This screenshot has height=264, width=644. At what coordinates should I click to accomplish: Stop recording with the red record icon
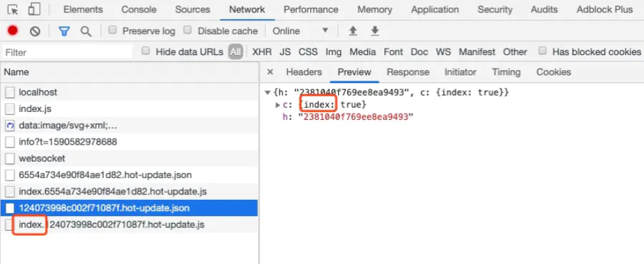pyautogui.click(x=12, y=31)
